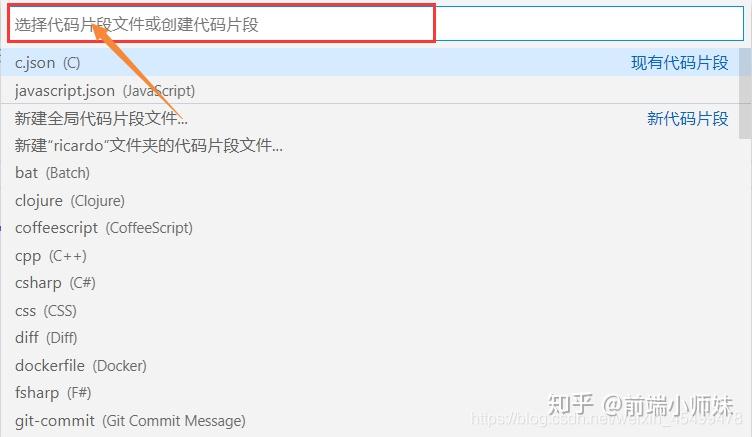This screenshot has width=752, height=437.
Task: Click the 新代码片段 group label
Action: click(x=688, y=118)
